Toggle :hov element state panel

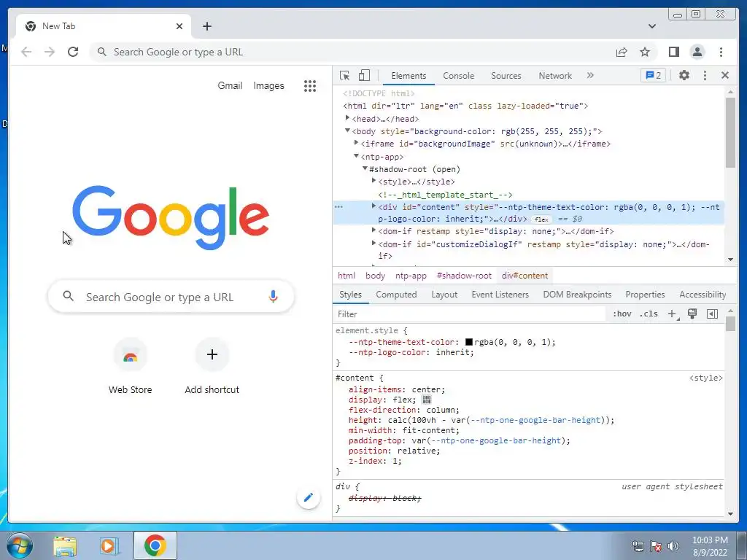tap(622, 314)
